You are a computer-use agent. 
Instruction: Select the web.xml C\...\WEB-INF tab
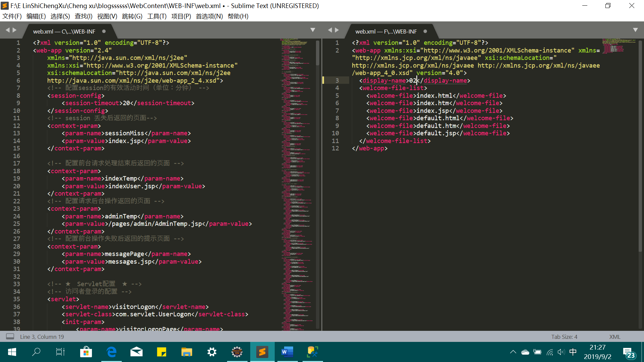[64, 32]
